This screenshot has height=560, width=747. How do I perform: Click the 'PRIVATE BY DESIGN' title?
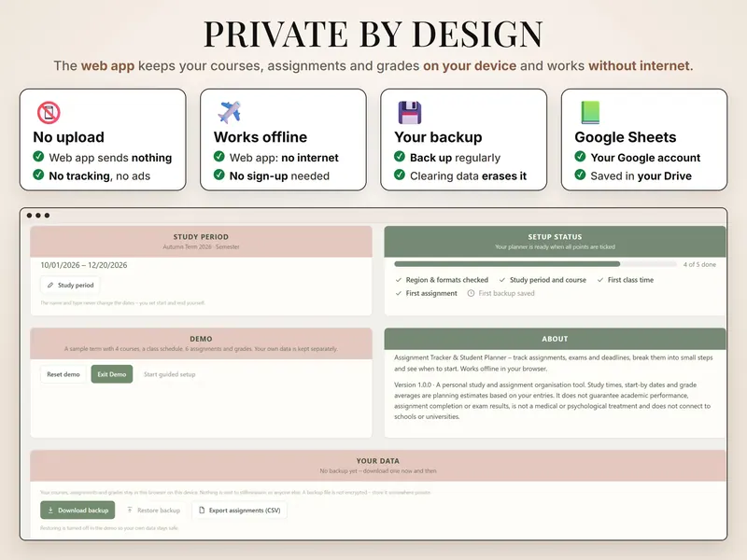(373, 34)
